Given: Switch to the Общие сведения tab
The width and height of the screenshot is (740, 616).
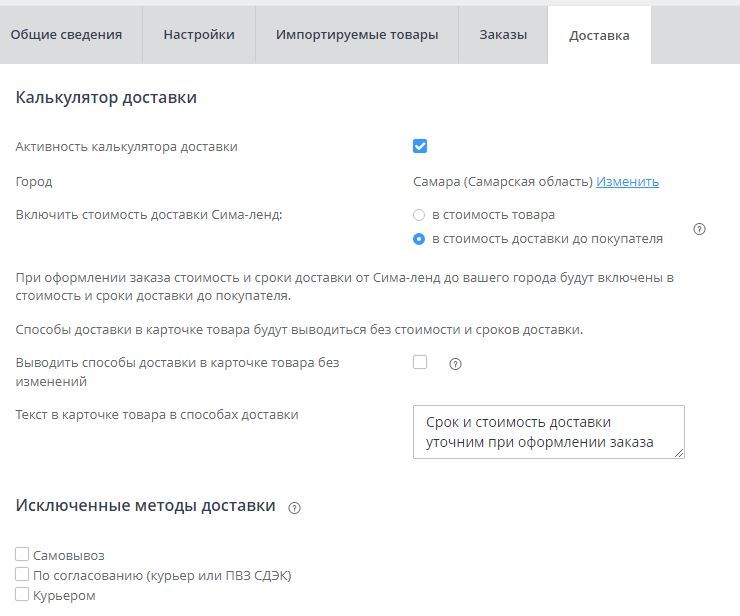Looking at the screenshot, I should click(66, 35).
